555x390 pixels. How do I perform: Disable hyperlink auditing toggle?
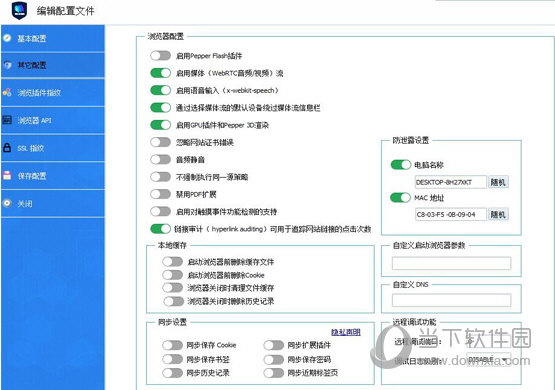[x=160, y=229]
